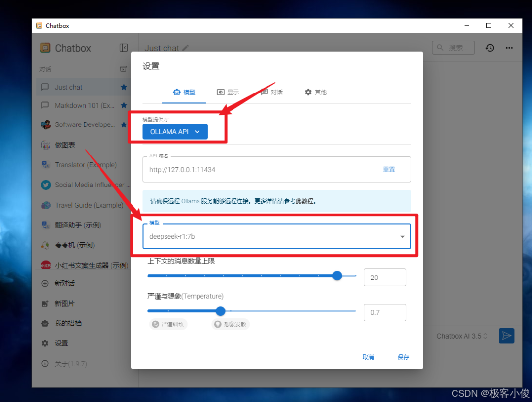This screenshot has height=402, width=532.
Task: Toggle star on Markdown 101 conversation
Action: pyautogui.click(x=124, y=105)
